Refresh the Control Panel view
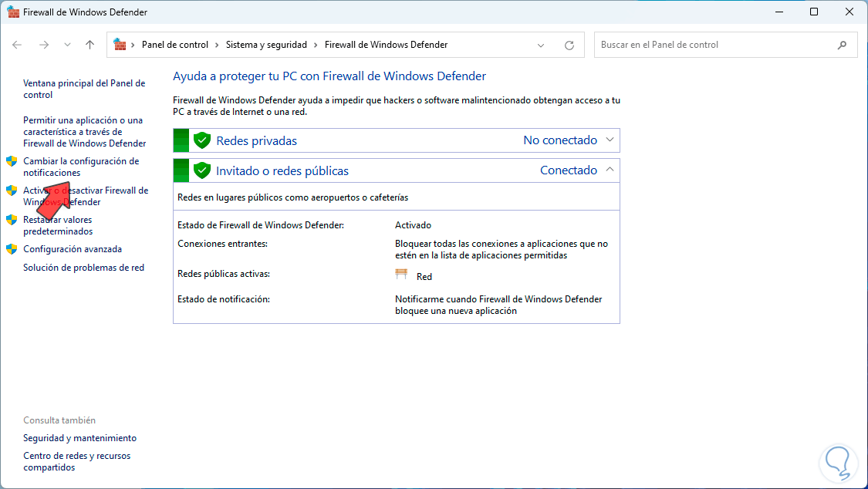The image size is (868, 489). coord(569,46)
